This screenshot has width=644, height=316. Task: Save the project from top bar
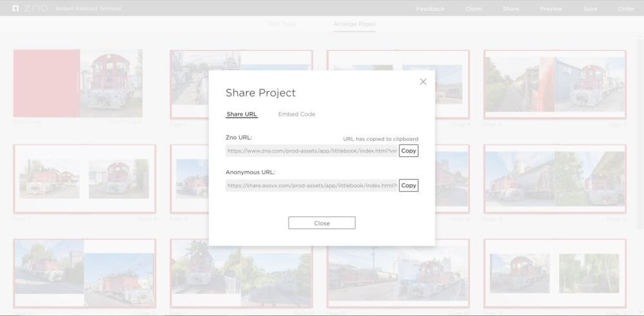coord(590,9)
